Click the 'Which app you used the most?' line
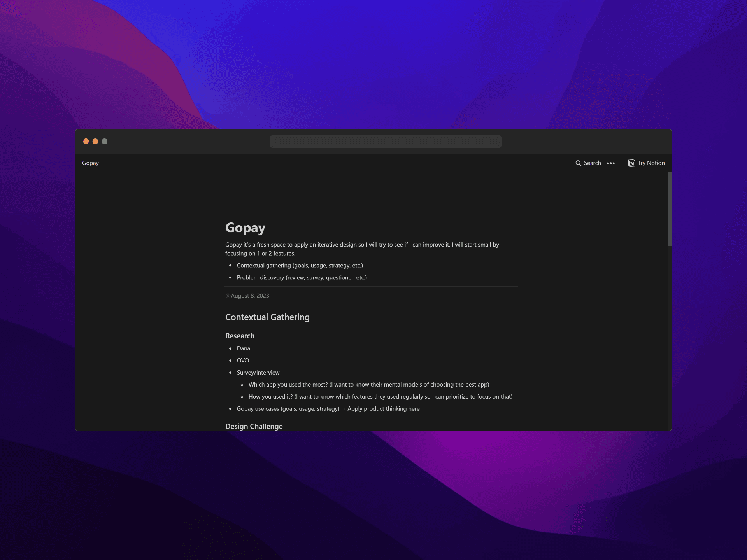 click(x=369, y=385)
